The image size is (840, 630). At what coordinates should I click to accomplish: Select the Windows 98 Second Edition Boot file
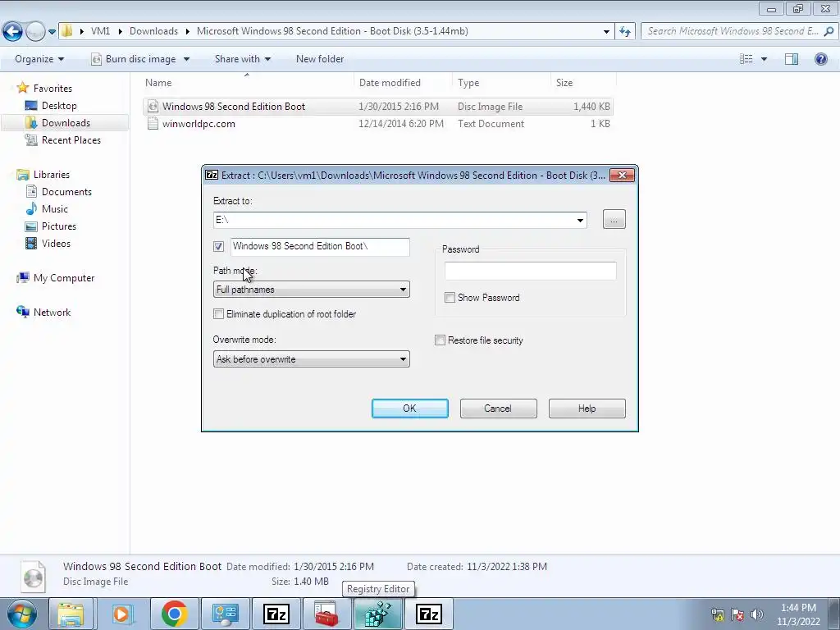[377, 106]
